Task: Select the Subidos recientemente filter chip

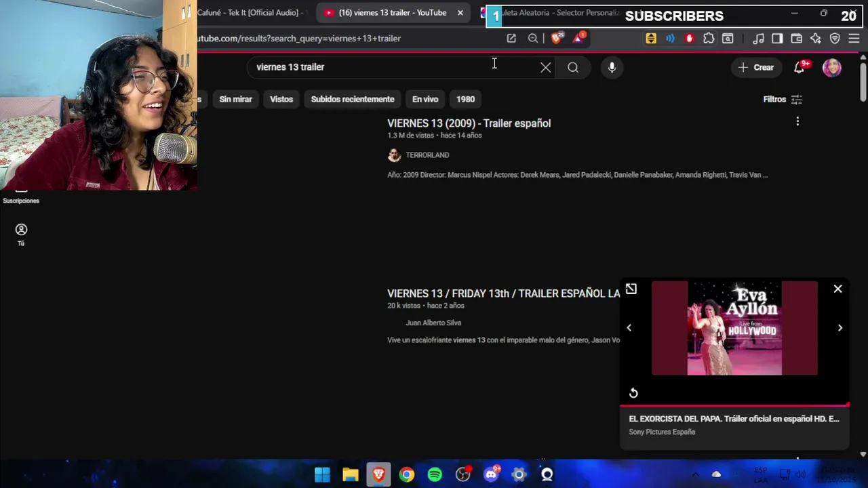Action: (353, 99)
